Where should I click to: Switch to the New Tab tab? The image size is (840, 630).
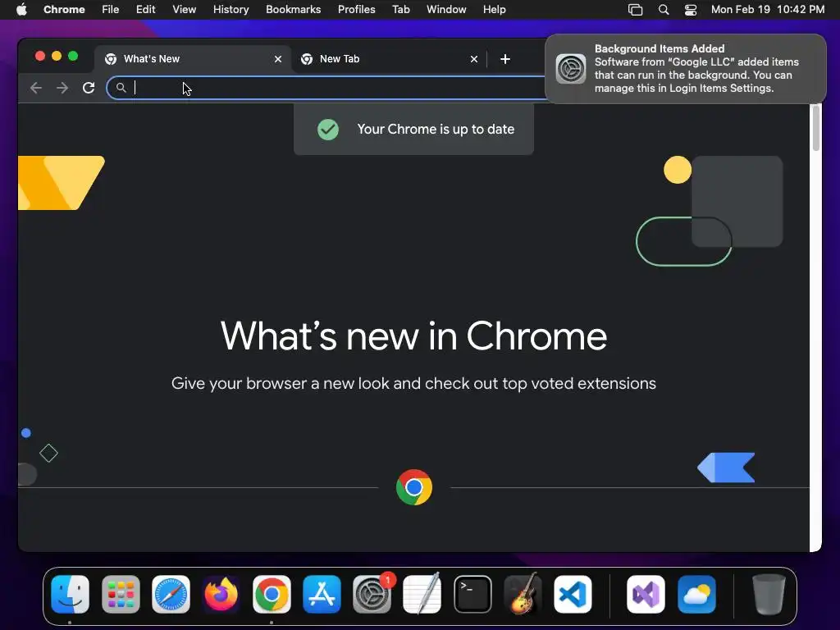pos(390,59)
